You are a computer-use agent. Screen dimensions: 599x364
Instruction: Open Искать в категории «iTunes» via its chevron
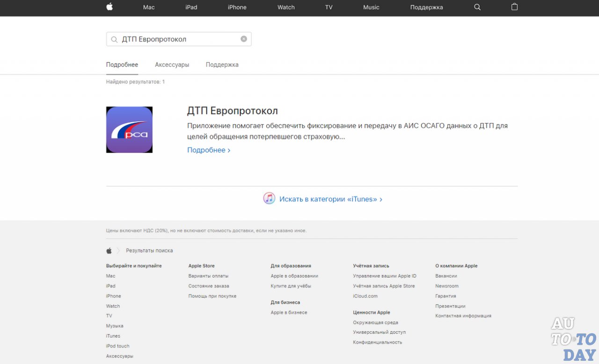380,199
